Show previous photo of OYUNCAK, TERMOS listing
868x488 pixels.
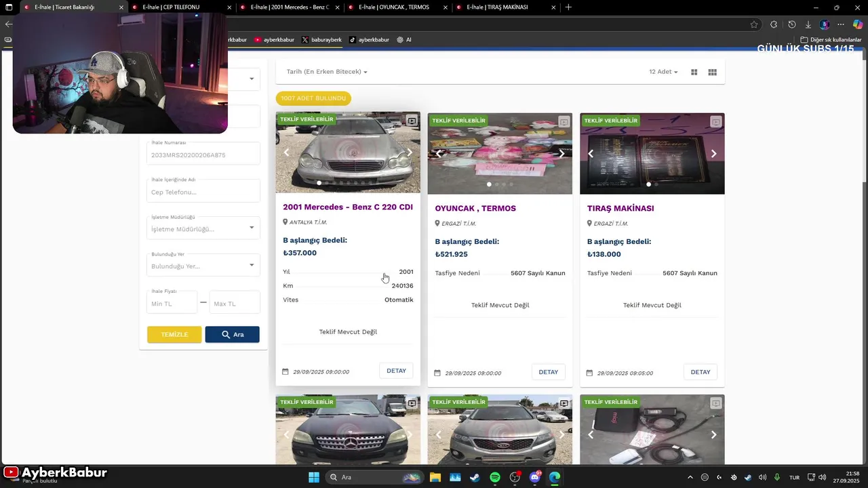(x=438, y=154)
